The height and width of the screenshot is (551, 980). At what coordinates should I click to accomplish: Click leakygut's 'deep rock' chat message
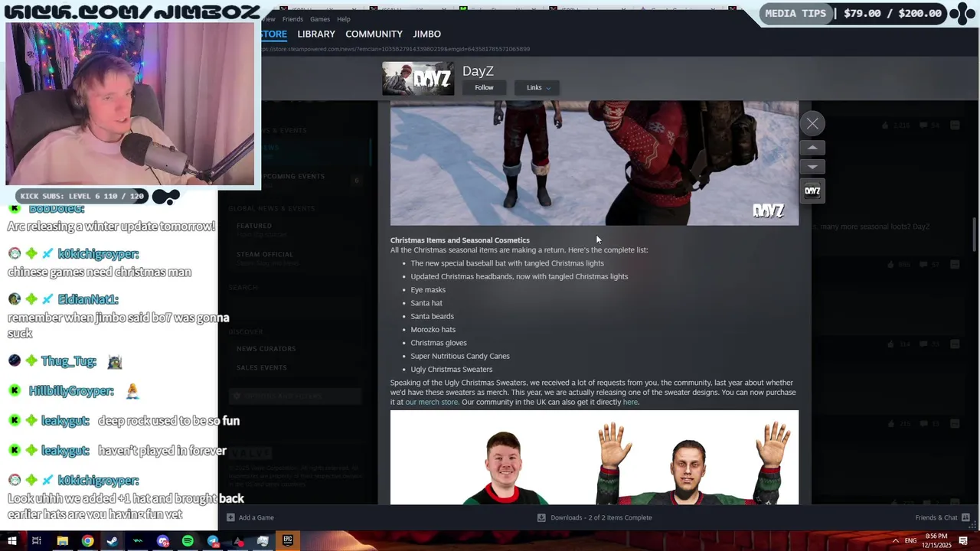tap(168, 421)
